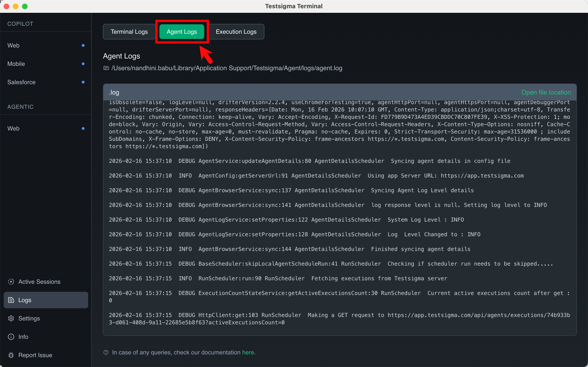Image resolution: width=588 pixels, height=367 pixels.
Task: Open Mobile in the Copilot sidebar
Action: point(16,64)
